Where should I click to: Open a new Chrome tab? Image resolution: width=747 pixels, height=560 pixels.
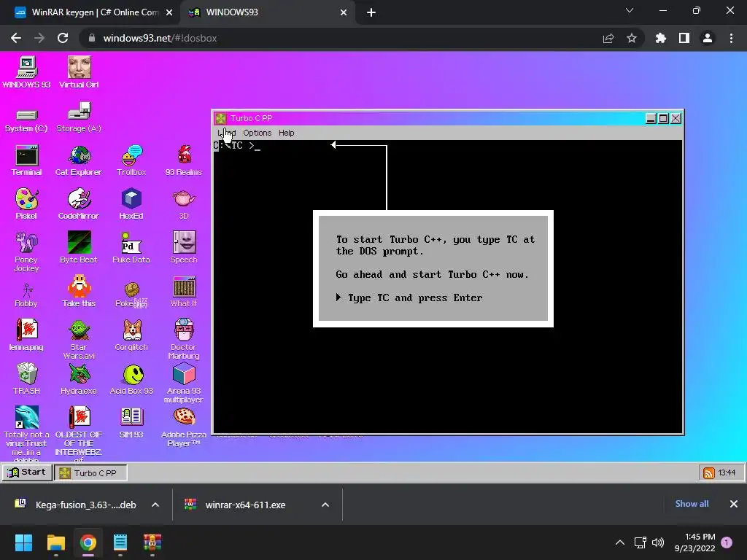pyautogui.click(x=371, y=13)
